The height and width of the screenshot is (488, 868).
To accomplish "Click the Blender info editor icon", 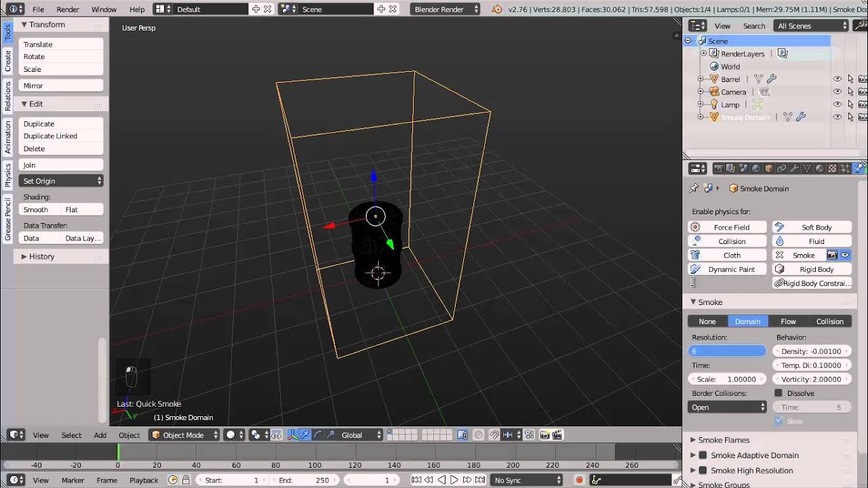I will pos(16,9).
